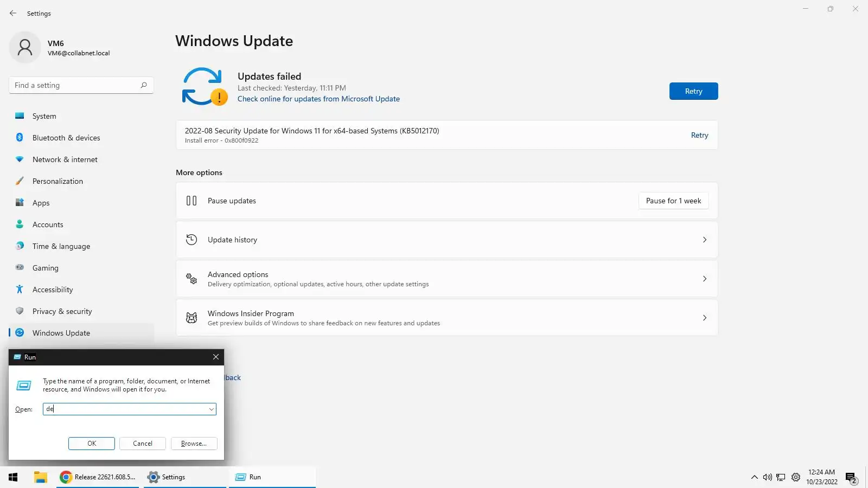Click the Windows Insider Program icon
The height and width of the screenshot is (488, 868).
[192, 318]
